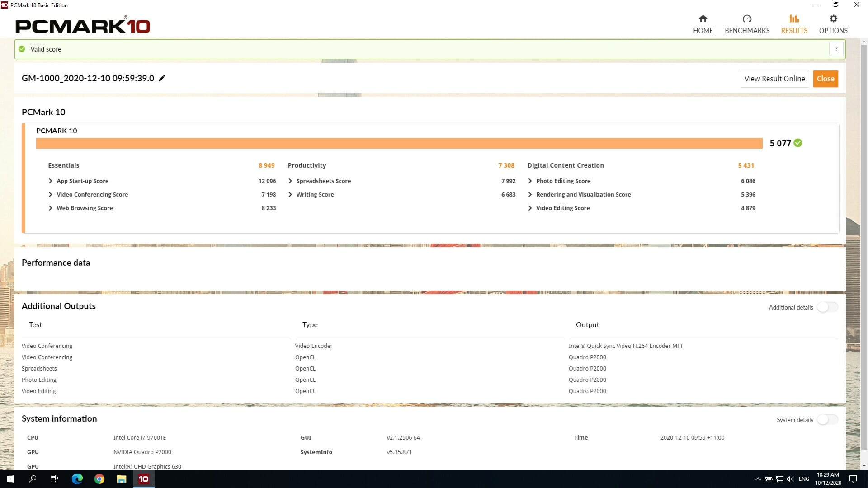Click the volume speaker tray icon

click(x=790, y=479)
